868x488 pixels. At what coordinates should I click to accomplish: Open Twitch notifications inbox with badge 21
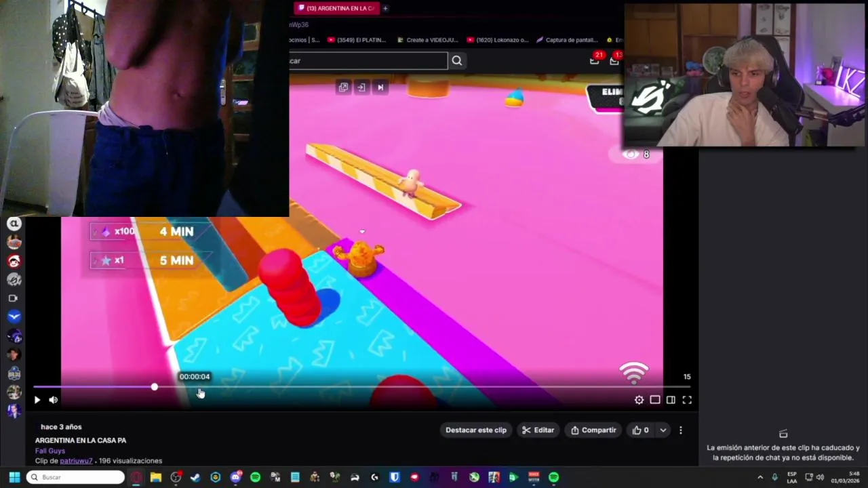click(595, 60)
